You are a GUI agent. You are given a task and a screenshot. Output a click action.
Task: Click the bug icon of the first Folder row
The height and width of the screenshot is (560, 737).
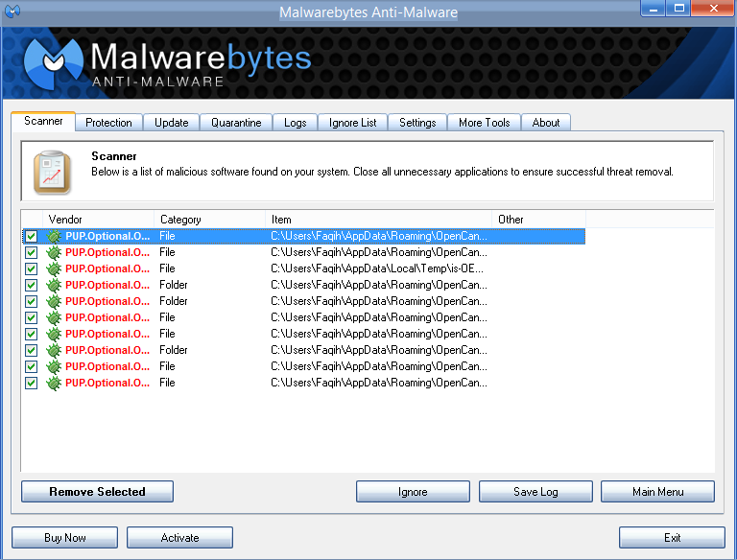54,285
